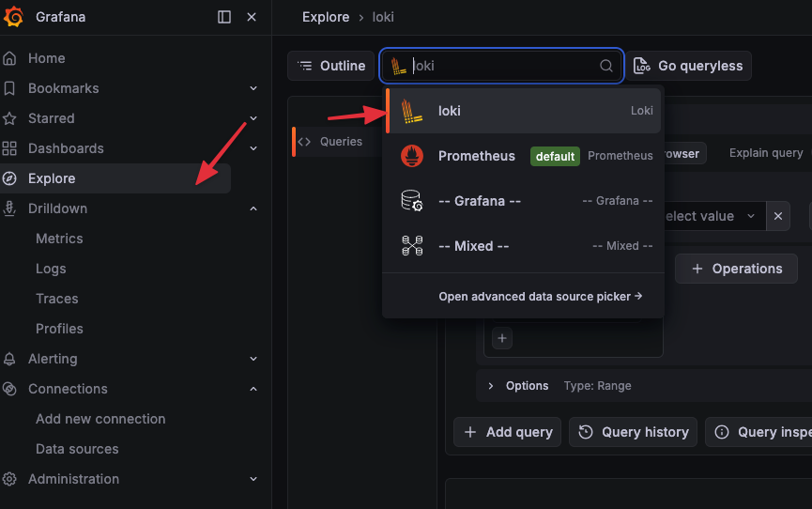This screenshot has width=812, height=509.
Task: Open the Outline panel button
Action: [x=331, y=66]
